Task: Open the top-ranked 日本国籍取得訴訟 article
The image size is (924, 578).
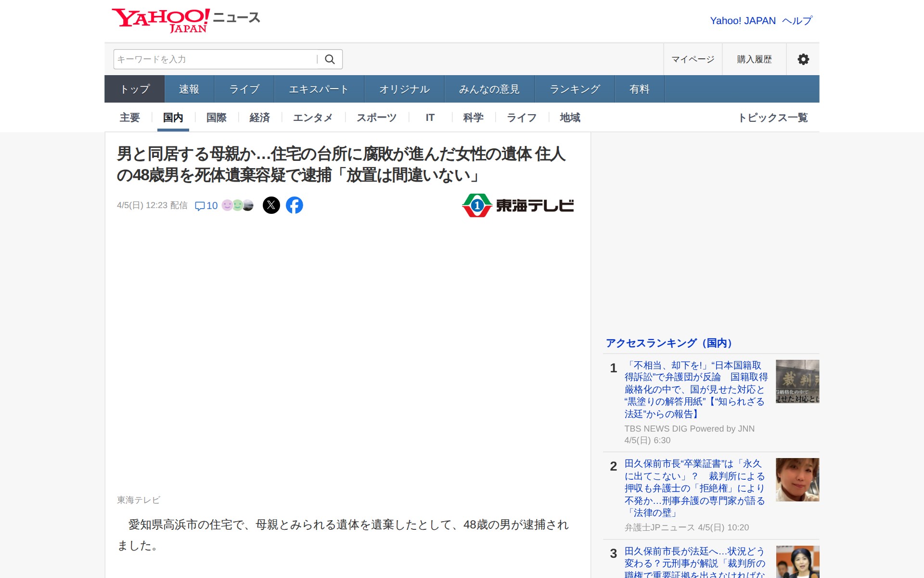Action: pos(695,389)
